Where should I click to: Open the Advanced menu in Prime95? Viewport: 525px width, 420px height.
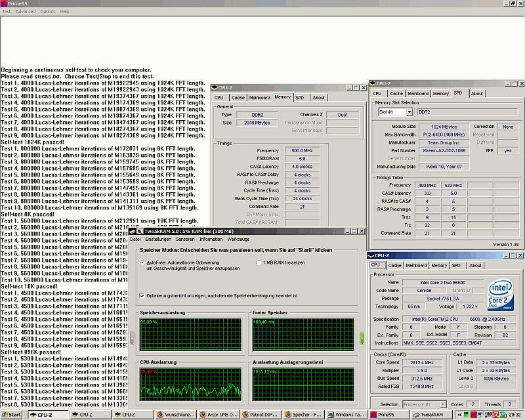pos(26,11)
